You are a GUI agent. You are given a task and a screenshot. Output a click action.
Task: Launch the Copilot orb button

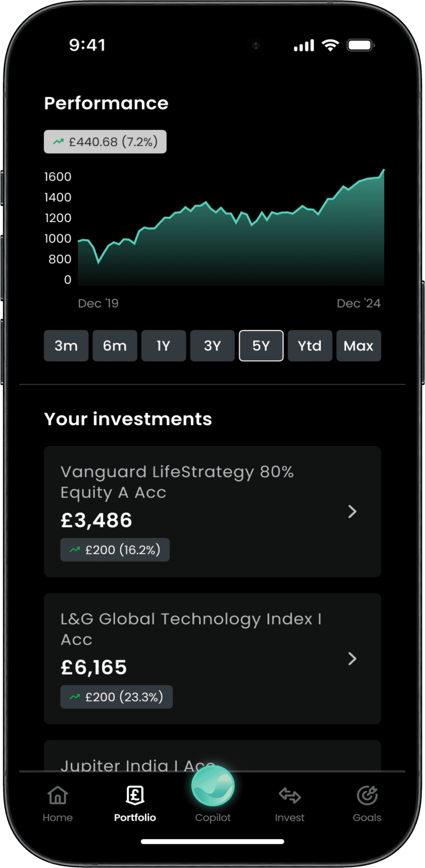point(213,786)
